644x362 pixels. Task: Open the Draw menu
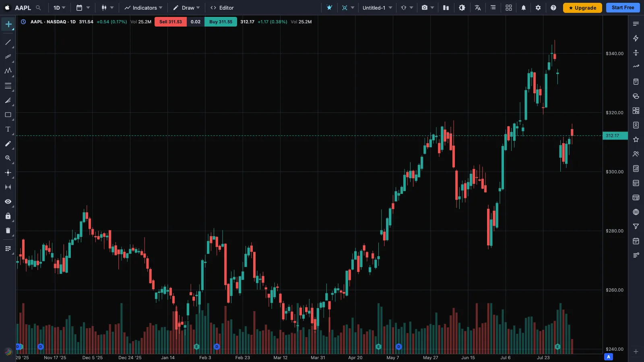tap(186, 8)
